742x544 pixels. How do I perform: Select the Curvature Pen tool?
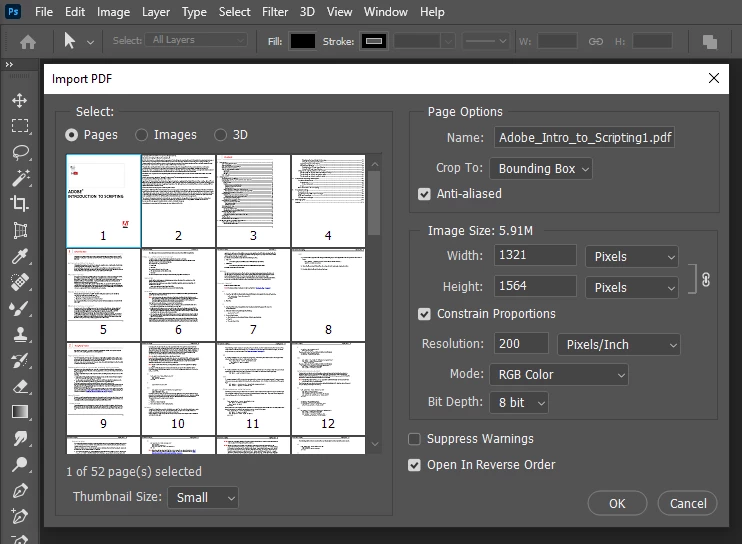[x=20, y=516]
